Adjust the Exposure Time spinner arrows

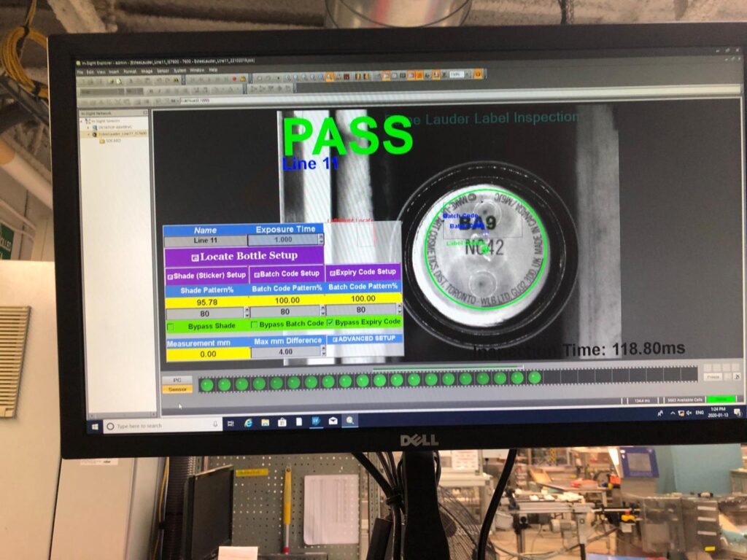pyautogui.click(x=321, y=239)
